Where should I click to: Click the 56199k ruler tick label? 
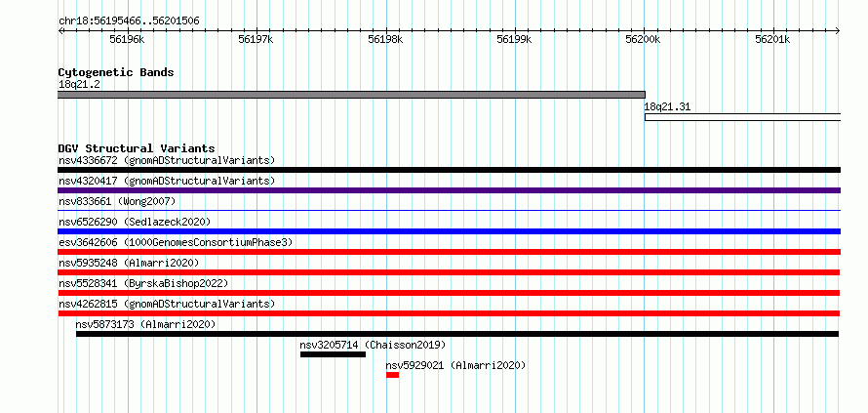coord(514,39)
